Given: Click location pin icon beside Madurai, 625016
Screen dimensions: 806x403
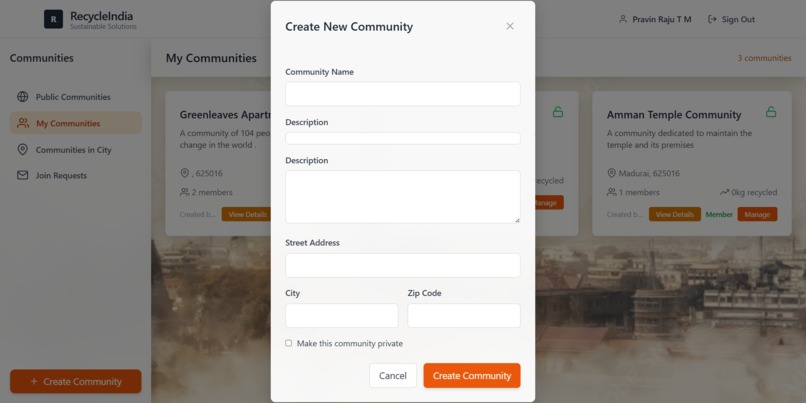Looking at the screenshot, I should point(611,173).
